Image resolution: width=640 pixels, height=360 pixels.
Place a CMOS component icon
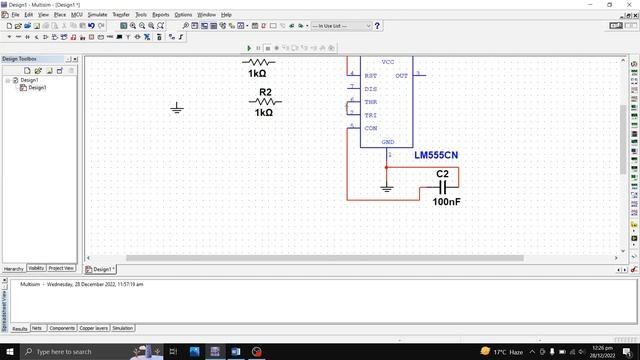tap(64, 37)
